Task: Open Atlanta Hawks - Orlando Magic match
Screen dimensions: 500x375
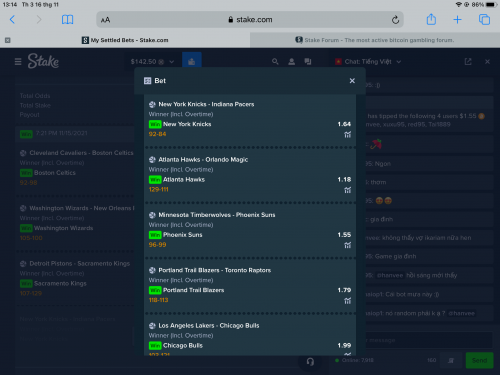Action: coord(203,160)
